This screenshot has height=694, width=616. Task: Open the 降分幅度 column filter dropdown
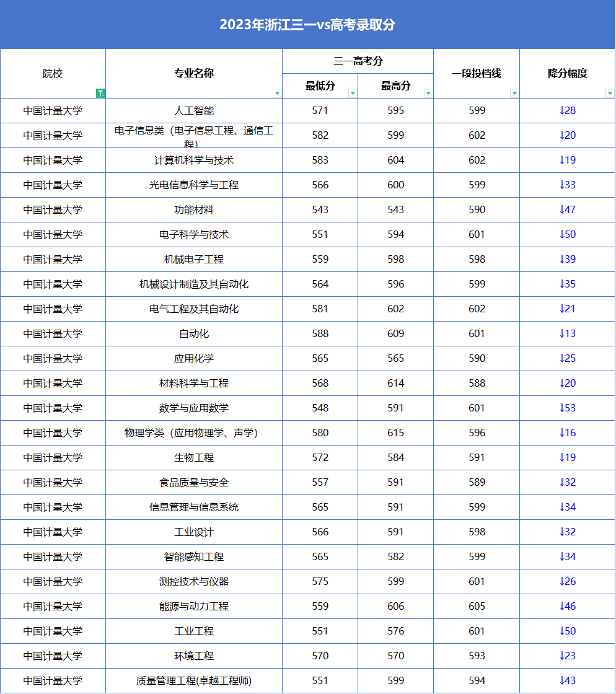coord(609,93)
